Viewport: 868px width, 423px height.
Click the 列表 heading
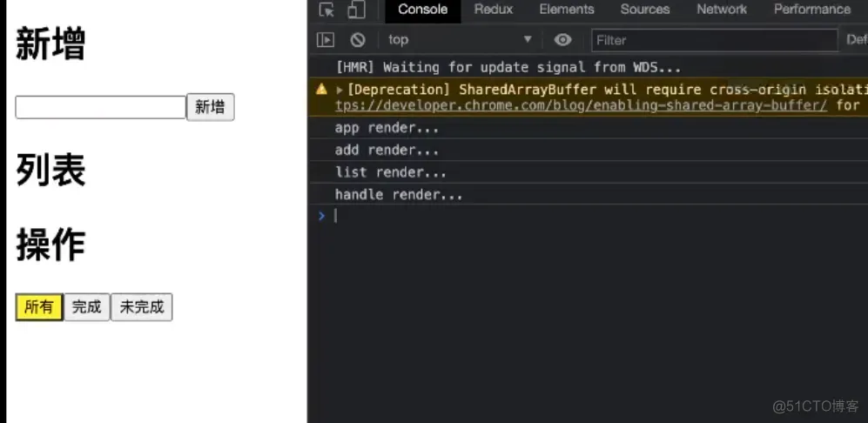pos(50,170)
